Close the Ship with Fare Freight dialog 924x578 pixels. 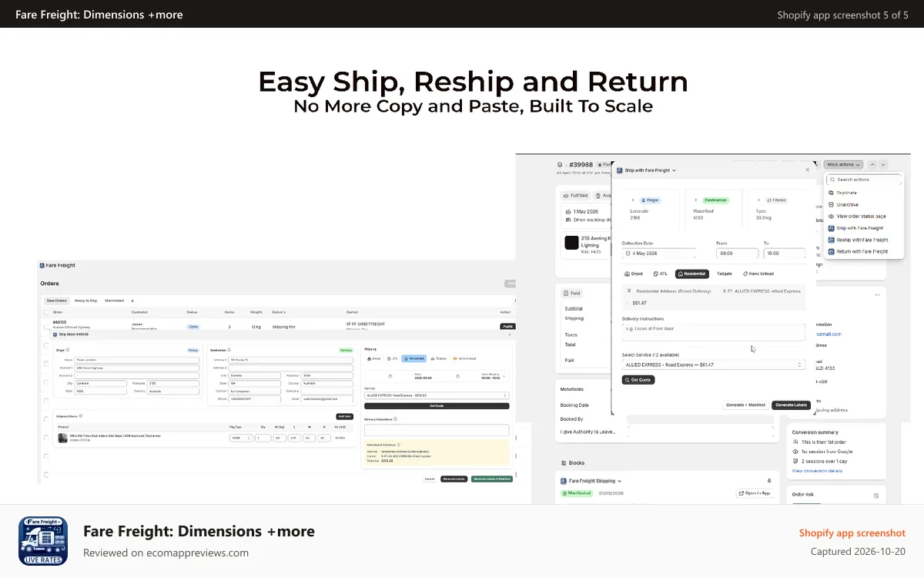tap(808, 170)
